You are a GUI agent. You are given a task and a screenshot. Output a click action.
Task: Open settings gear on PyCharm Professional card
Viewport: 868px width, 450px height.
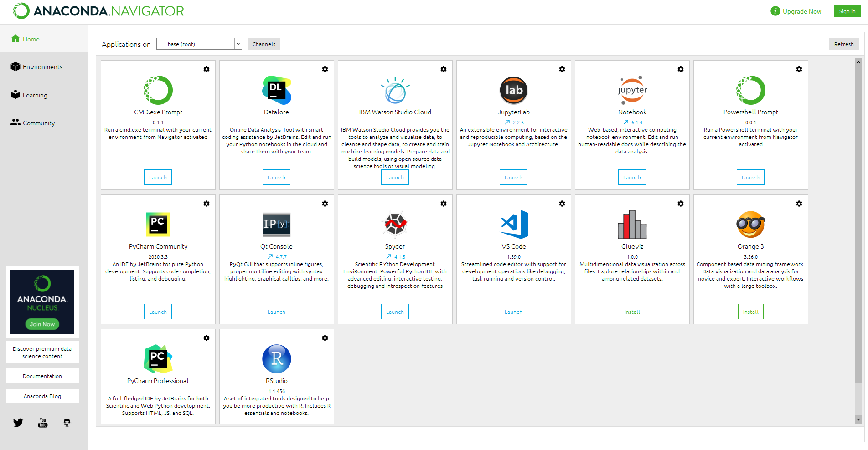pos(207,338)
